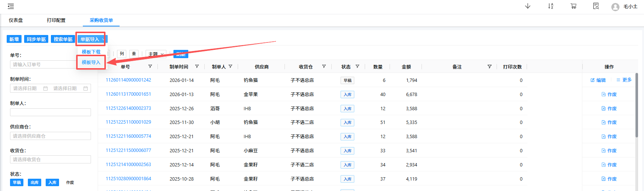Image resolution: width=644 pixels, height=191 pixels.
Task: Toggle the 作废 status filter tag
Action: [x=70, y=182]
